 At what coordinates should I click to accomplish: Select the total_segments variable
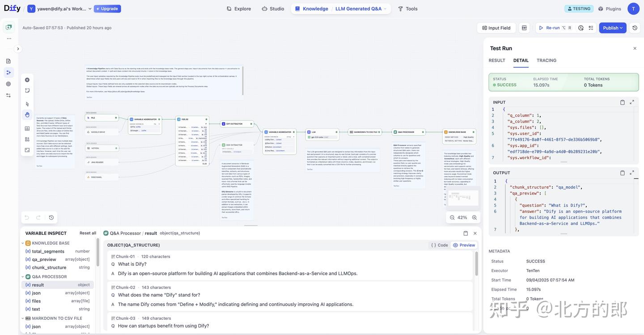point(57,251)
